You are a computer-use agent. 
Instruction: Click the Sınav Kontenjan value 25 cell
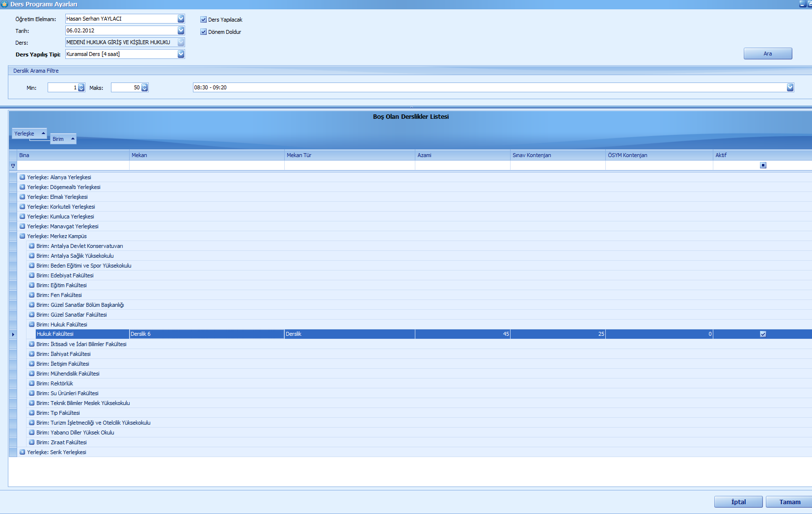(558, 334)
